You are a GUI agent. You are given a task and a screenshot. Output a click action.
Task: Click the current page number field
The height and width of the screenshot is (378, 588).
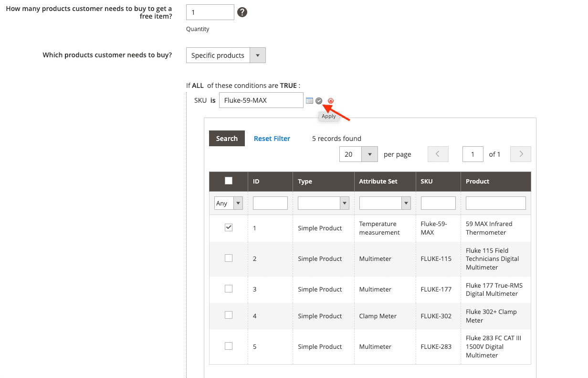click(473, 154)
